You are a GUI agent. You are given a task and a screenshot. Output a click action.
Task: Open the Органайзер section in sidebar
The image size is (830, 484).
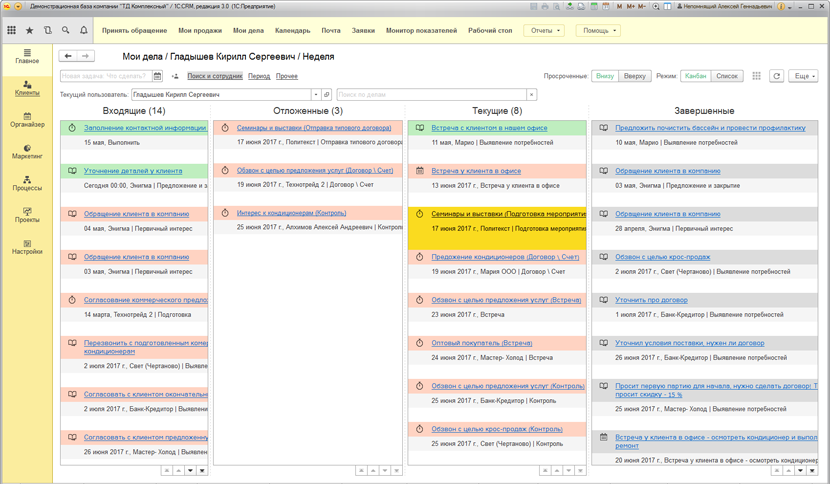[27, 120]
